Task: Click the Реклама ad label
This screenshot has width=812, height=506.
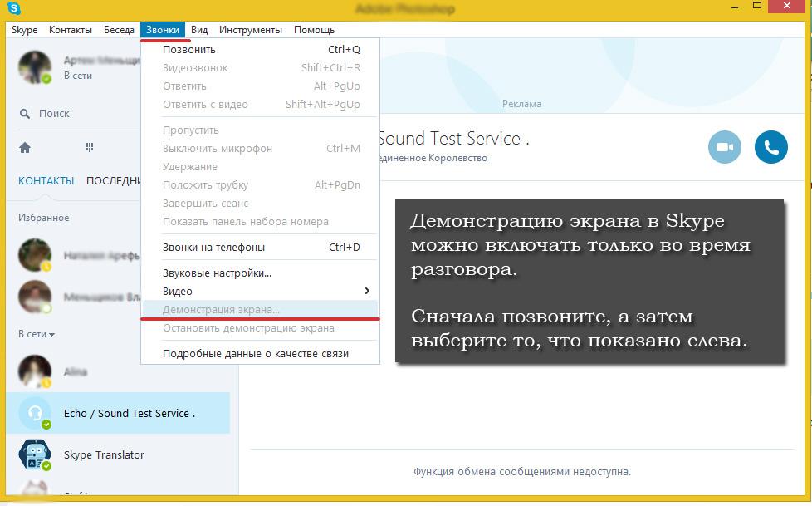Action: [x=521, y=104]
